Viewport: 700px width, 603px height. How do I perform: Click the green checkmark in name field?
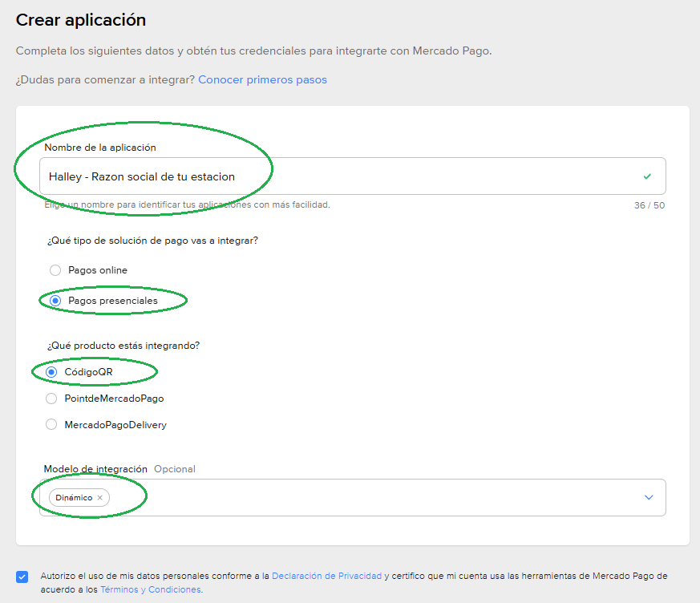click(x=647, y=176)
